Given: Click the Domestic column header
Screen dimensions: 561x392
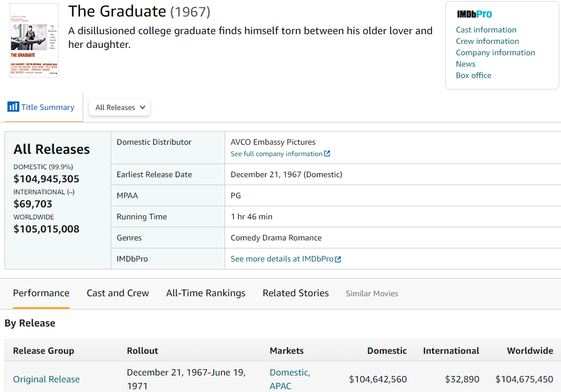Looking at the screenshot, I should pyautogui.click(x=387, y=350).
